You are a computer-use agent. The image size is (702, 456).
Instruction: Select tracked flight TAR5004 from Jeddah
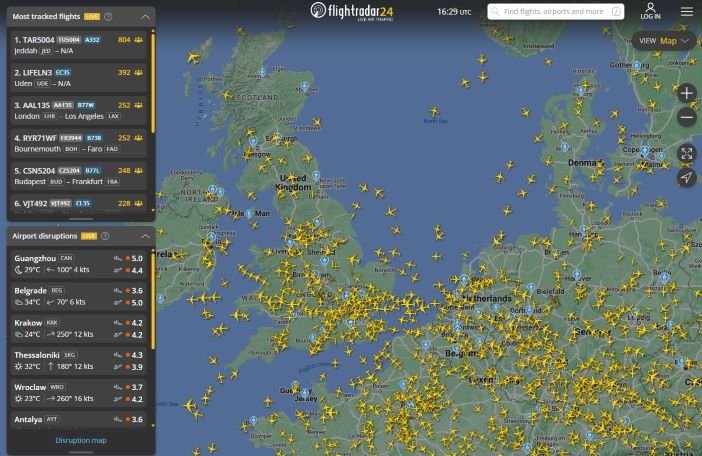click(x=78, y=45)
